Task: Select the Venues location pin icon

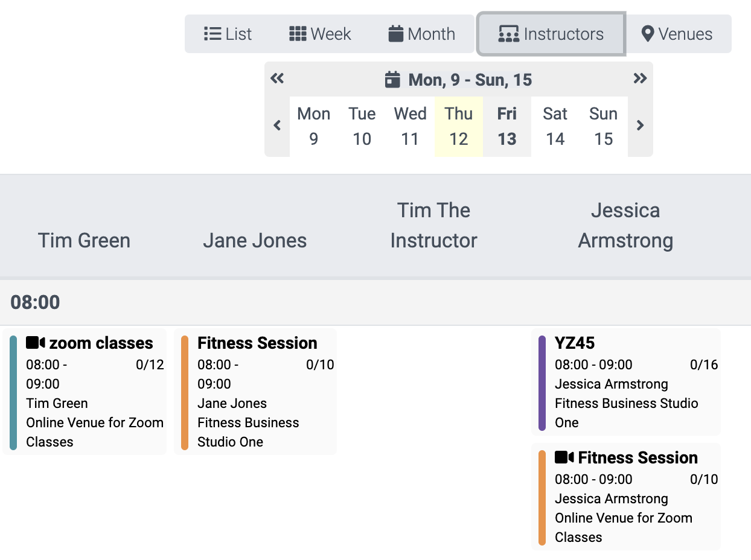Action: (x=649, y=34)
